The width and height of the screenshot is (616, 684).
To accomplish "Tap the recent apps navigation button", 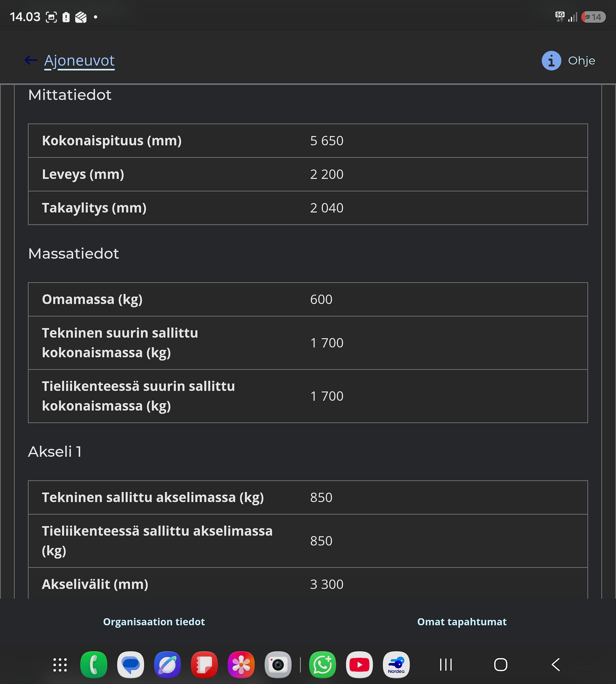I will pos(446,665).
